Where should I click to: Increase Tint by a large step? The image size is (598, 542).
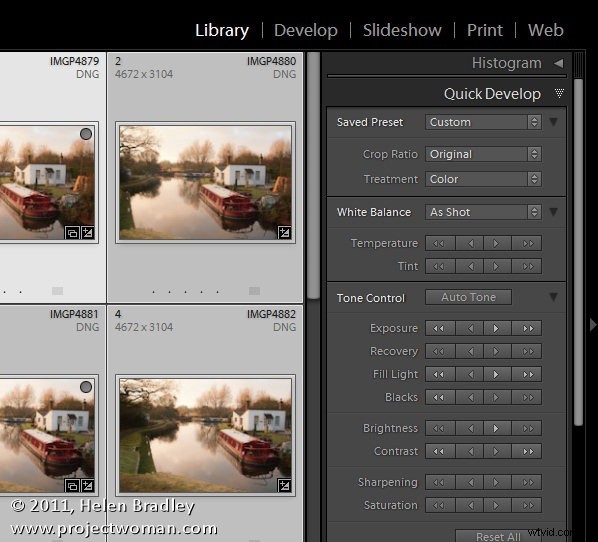[x=527, y=266]
